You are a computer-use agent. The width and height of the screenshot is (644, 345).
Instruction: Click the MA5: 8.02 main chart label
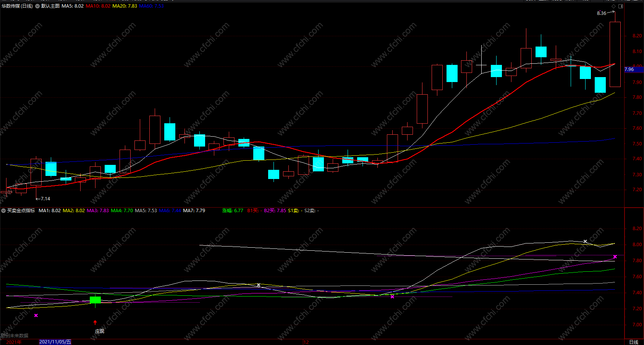click(73, 6)
